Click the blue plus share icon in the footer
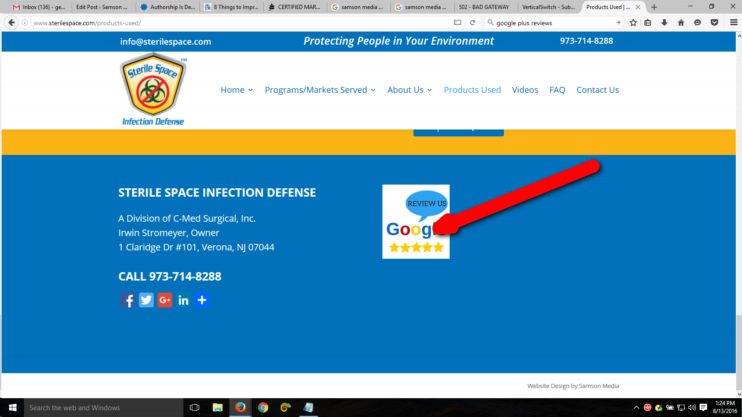The height and width of the screenshot is (417, 742). click(x=202, y=300)
